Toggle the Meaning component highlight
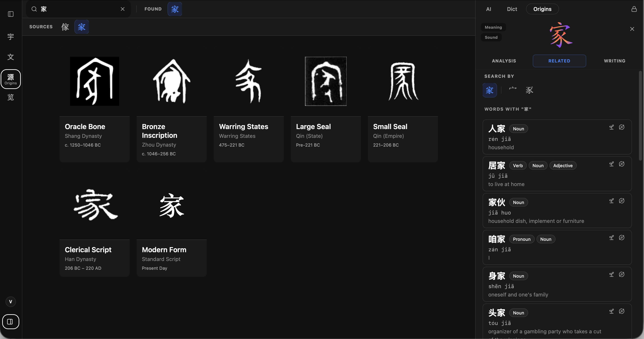644x339 pixels. coord(493,27)
